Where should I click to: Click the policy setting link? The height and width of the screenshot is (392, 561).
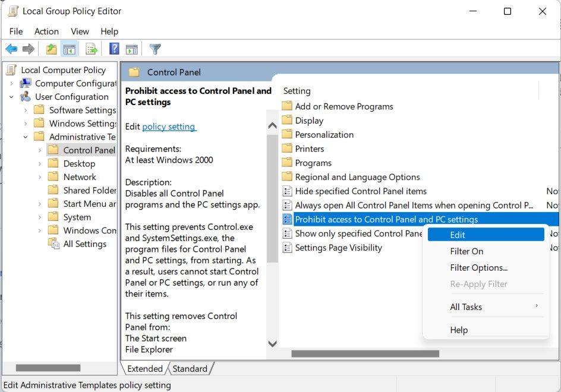(169, 127)
